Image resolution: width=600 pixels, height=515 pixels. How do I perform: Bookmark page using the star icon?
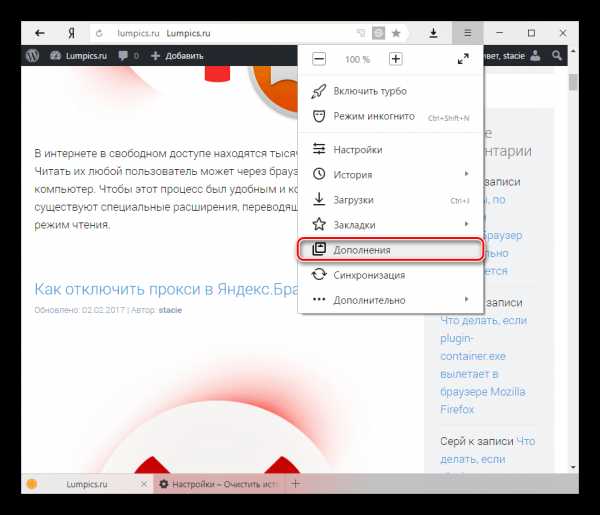(396, 33)
